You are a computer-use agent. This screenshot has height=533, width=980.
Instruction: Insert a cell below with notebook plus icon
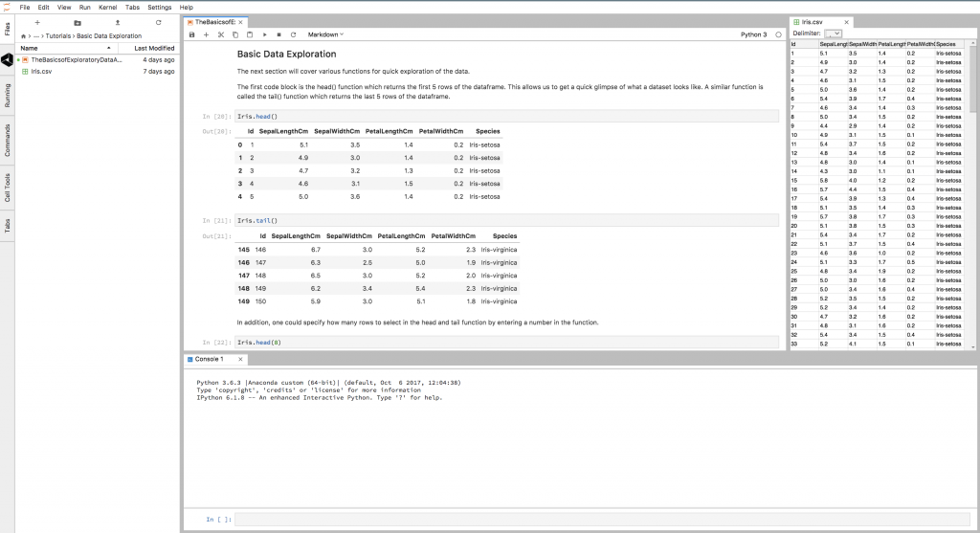(207, 34)
